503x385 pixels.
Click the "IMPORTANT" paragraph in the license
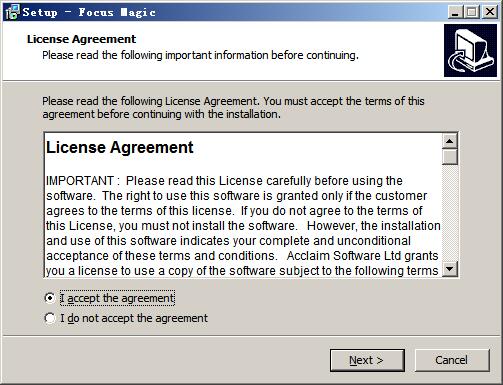tap(243, 226)
